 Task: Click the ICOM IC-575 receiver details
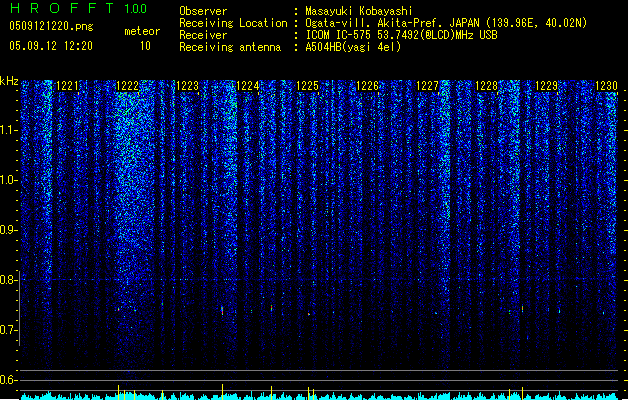401,35
